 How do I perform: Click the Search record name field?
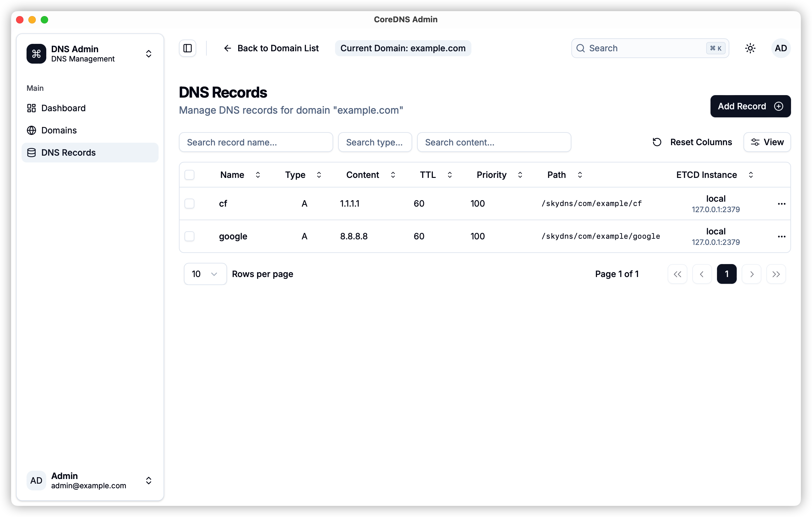pyautogui.click(x=256, y=142)
